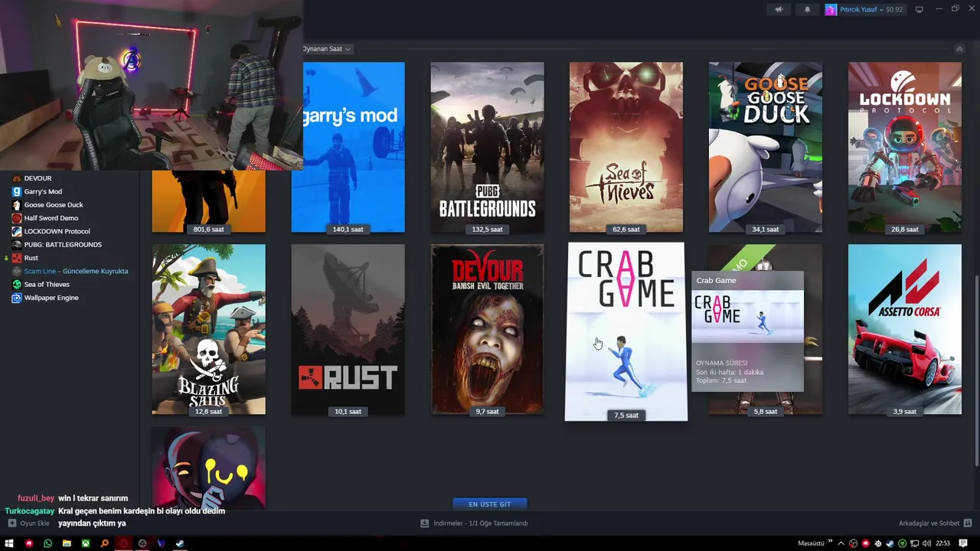Select Rust in the sidebar list
This screenshot has height=551, width=980.
pos(31,258)
